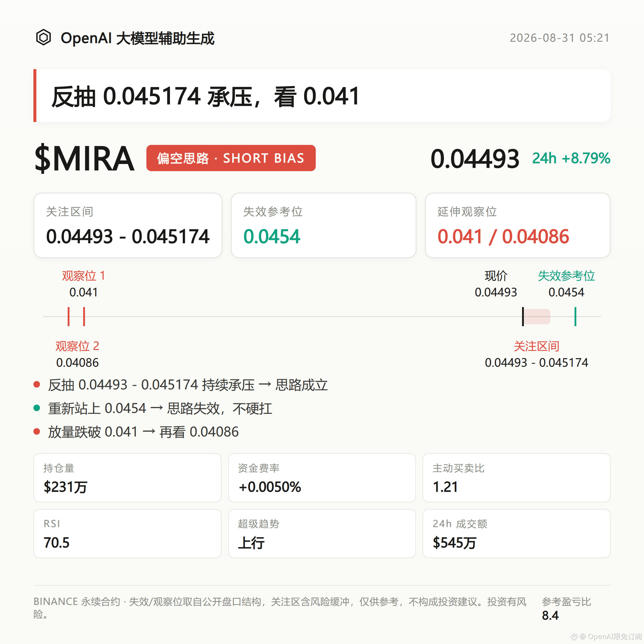Click the 观察位 1 label above the price axis
Viewport: 644px width, 644px height.
click(x=84, y=276)
